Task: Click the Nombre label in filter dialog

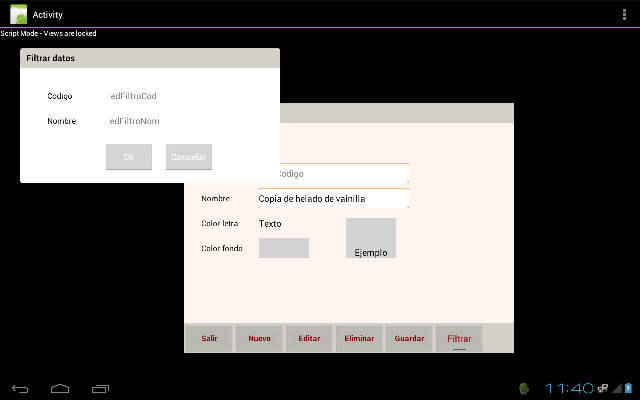Action: 62,121
